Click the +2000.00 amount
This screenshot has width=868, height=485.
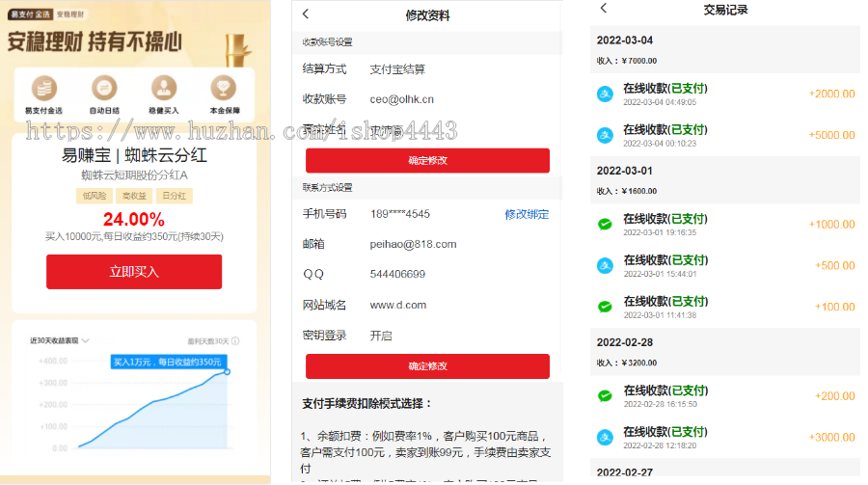point(832,94)
